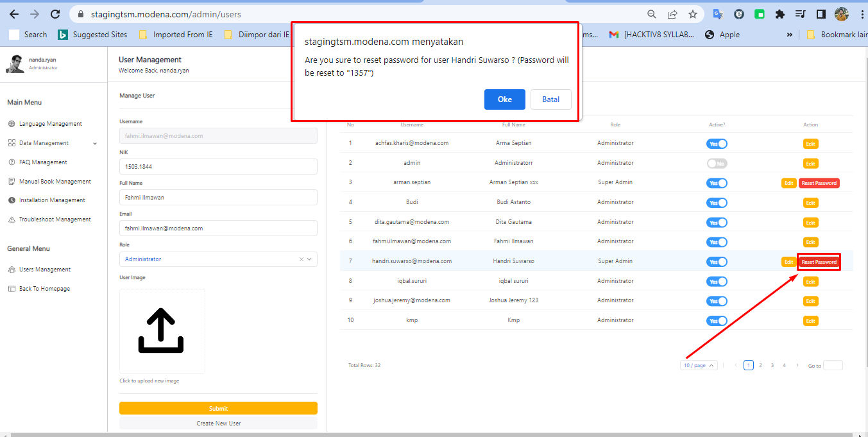Click the upload image arrow icon
The height and width of the screenshot is (437, 868).
(x=162, y=330)
